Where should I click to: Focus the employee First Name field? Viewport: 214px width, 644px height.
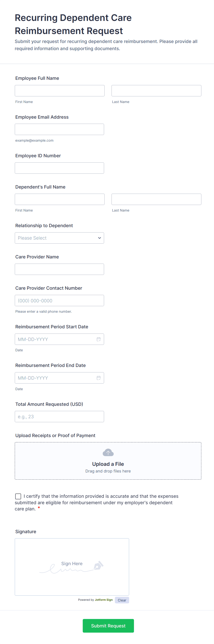[60, 91]
